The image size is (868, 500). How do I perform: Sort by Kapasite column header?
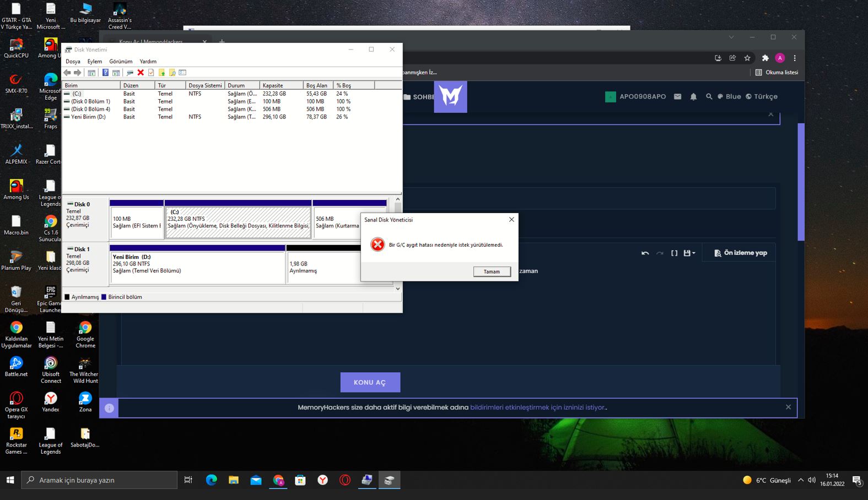[281, 85]
